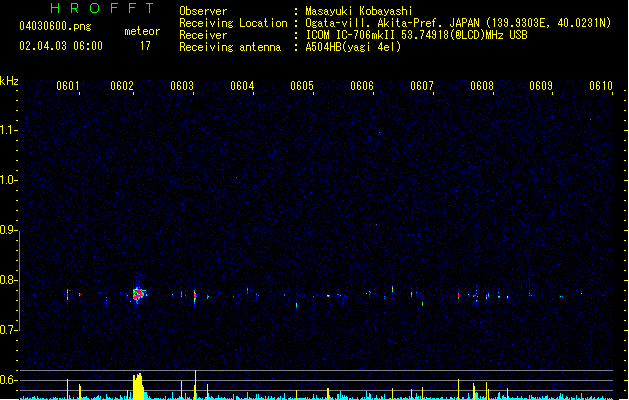
Task: Click the 0.9 kHz axis label
Action: 8,230
